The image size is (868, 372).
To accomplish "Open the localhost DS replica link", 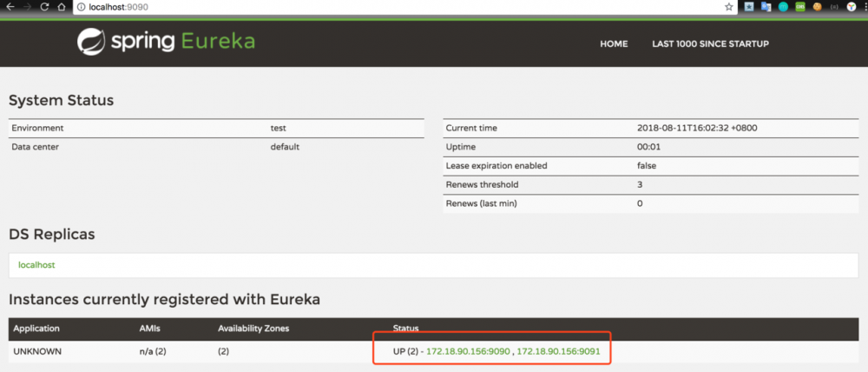I will [x=36, y=265].
